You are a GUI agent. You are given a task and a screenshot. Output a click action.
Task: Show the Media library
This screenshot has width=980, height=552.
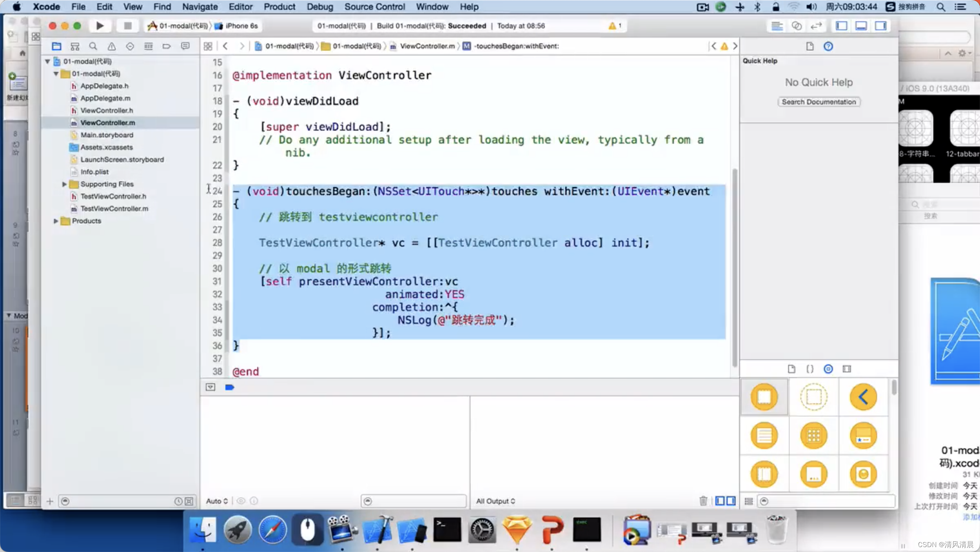point(847,369)
